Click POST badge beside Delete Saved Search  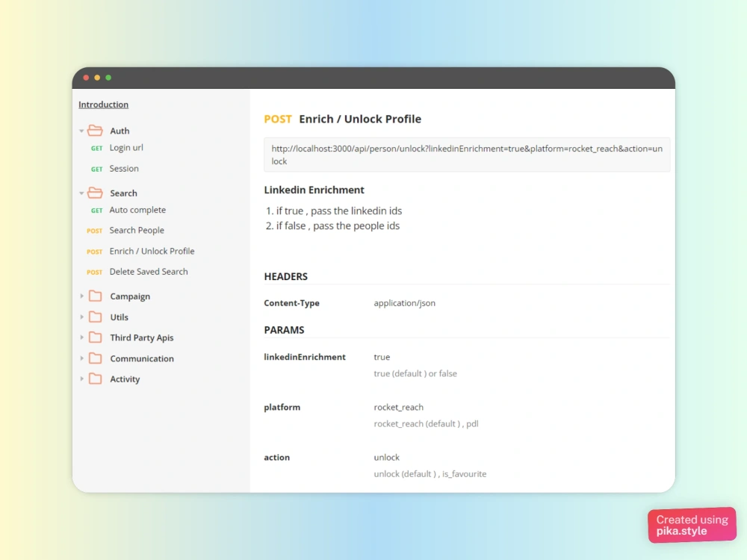[x=94, y=273]
